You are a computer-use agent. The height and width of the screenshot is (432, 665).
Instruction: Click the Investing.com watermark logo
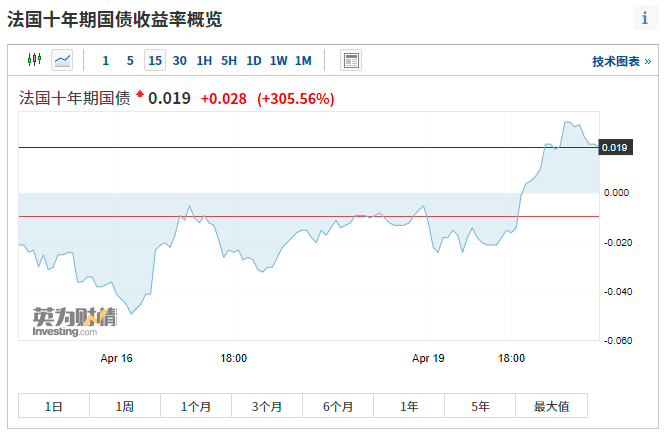[x=74, y=322]
